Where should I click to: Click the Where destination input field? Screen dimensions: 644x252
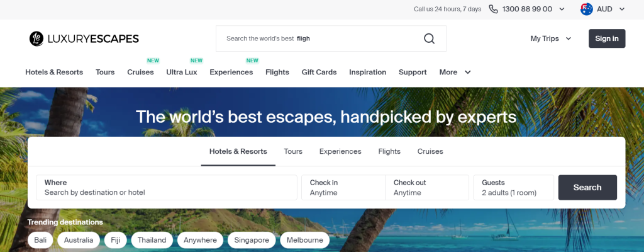click(x=166, y=187)
